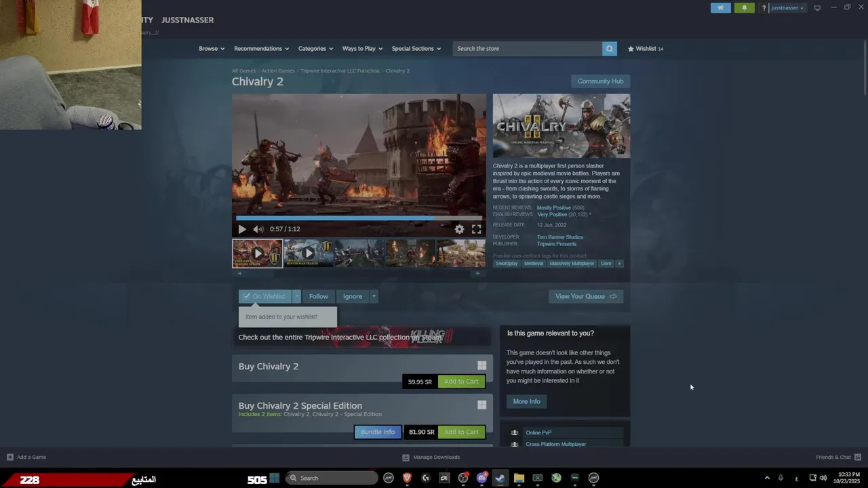Image resolution: width=868 pixels, height=488 pixels.
Task: Click the Ignore button
Action: tap(353, 296)
